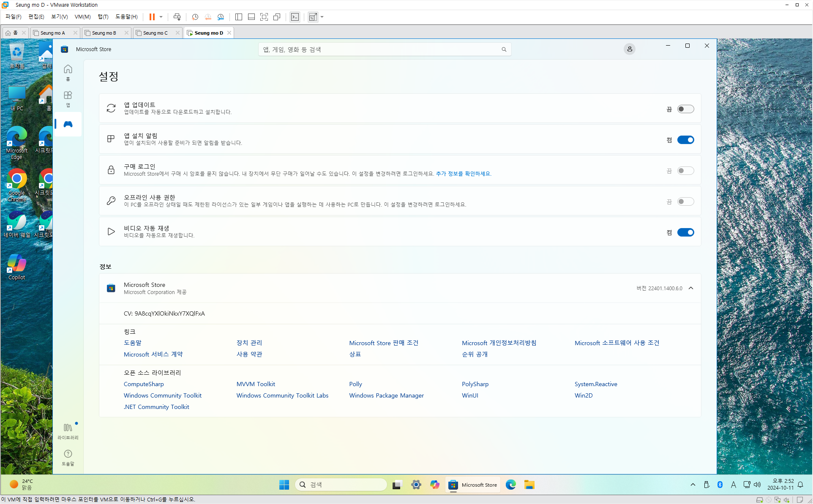Open the Gaming controller sidebar icon
This screenshot has width=813, height=504.
pyautogui.click(x=68, y=124)
